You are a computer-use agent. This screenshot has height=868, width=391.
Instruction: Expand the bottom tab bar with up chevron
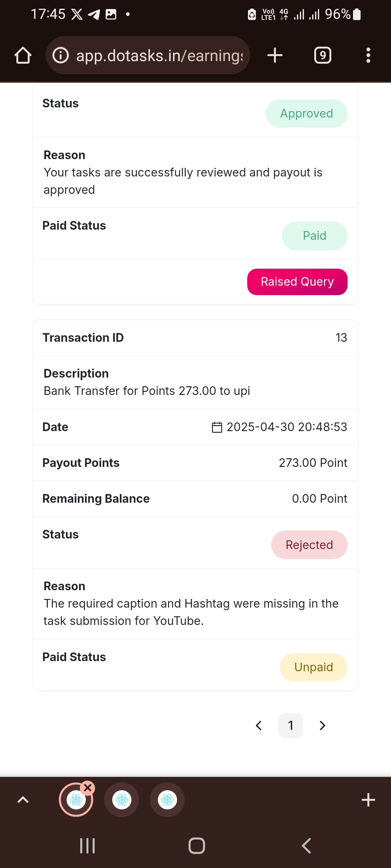(23, 800)
